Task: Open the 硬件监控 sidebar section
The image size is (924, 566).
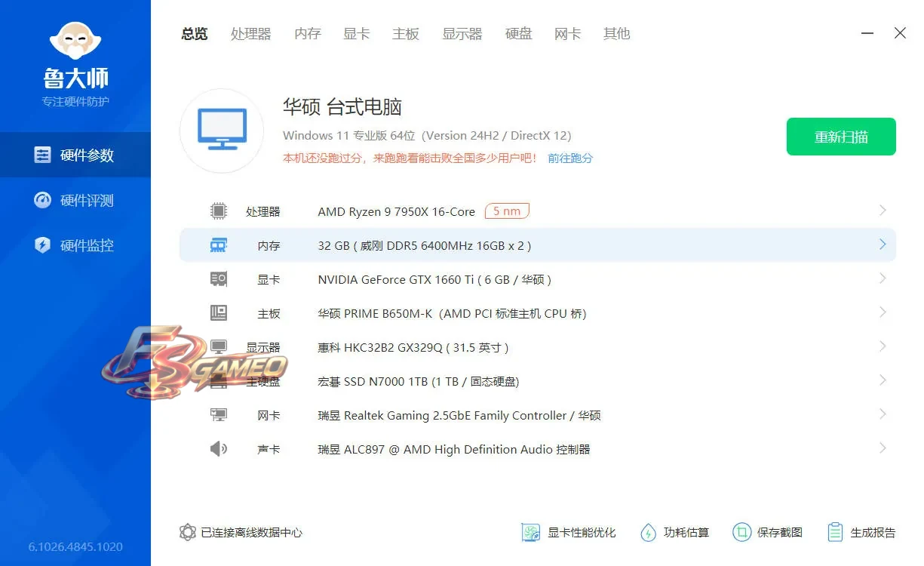Action: tap(75, 245)
